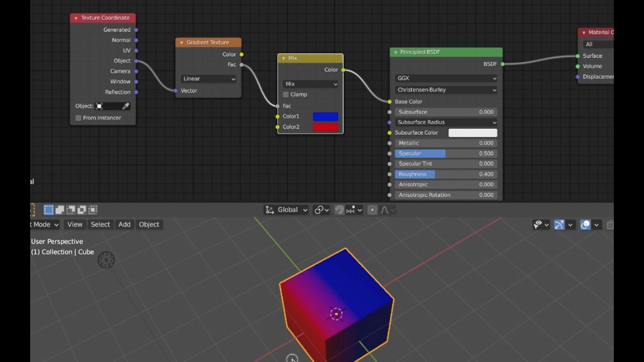The image size is (644, 362).
Task: Open the pivot point icon menu
Action: 321,210
